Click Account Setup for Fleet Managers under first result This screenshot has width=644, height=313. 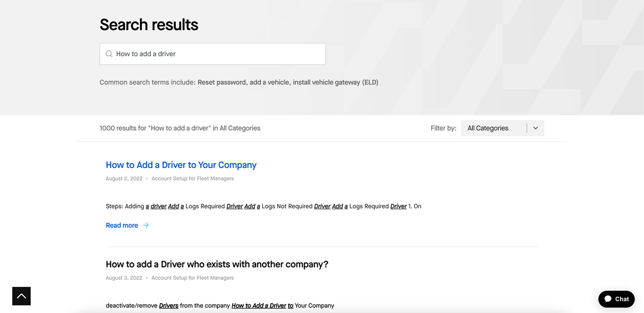[192, 179]
